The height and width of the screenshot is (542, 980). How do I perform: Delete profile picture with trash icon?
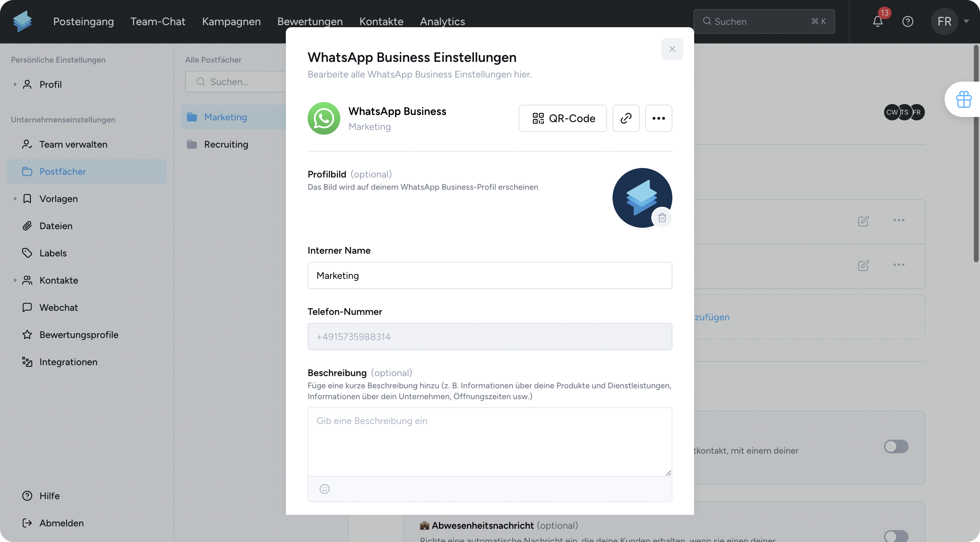tap(662, 218)
